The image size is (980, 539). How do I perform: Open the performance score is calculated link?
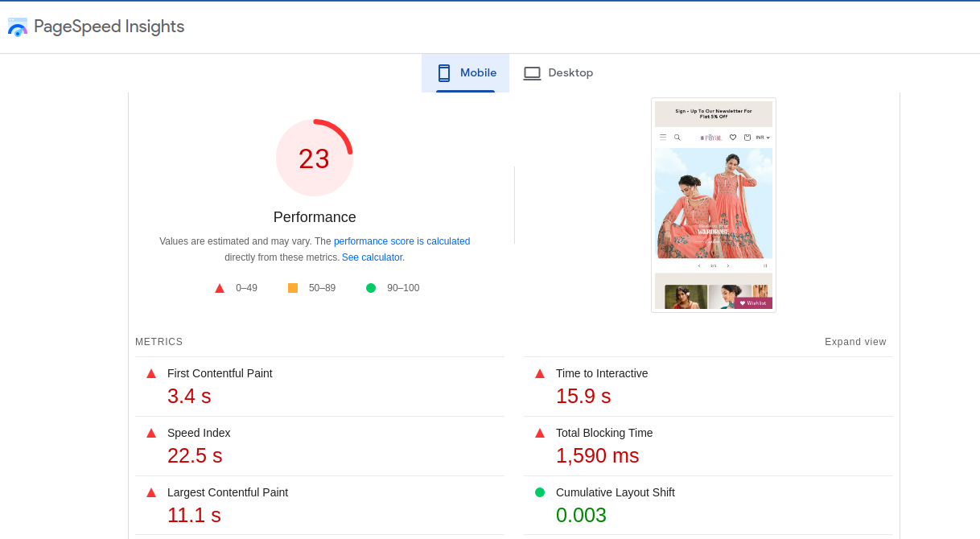coord(401,241)
